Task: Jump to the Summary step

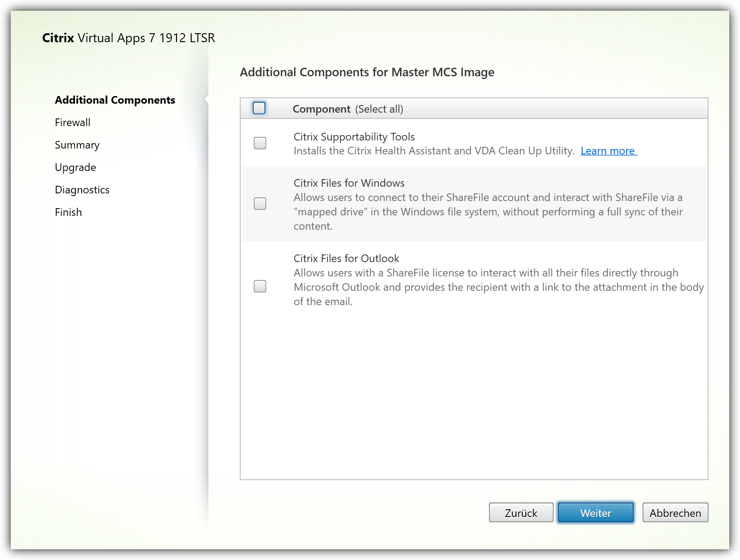Action: (77, 145)
